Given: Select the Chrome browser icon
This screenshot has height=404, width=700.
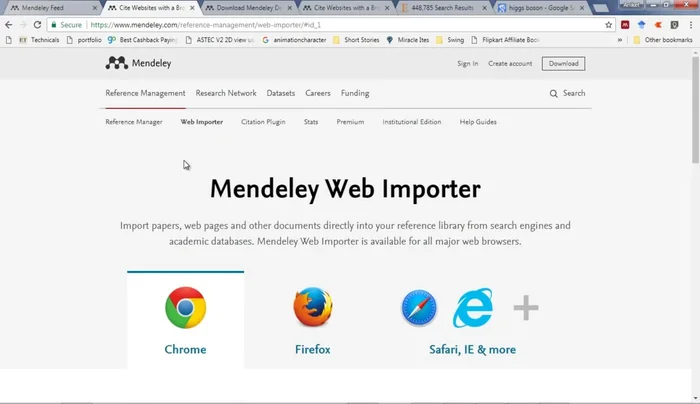Looking at the screenshot, I should point(185,308).
